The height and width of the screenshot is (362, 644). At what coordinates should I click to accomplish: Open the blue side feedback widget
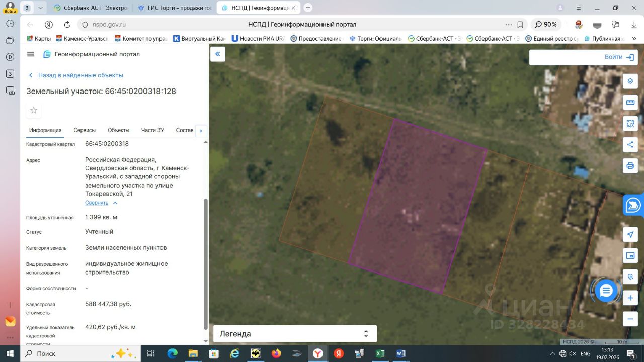pyautogui.click(x=634, y=205)
